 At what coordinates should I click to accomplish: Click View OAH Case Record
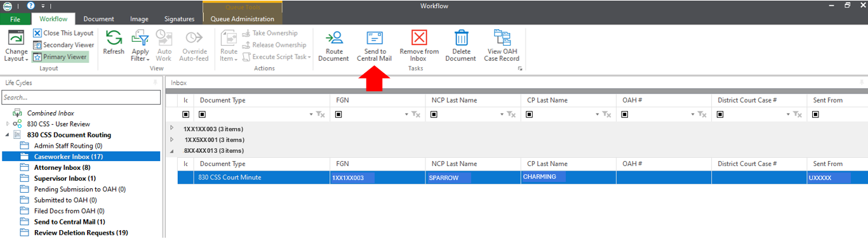[502, 46]
